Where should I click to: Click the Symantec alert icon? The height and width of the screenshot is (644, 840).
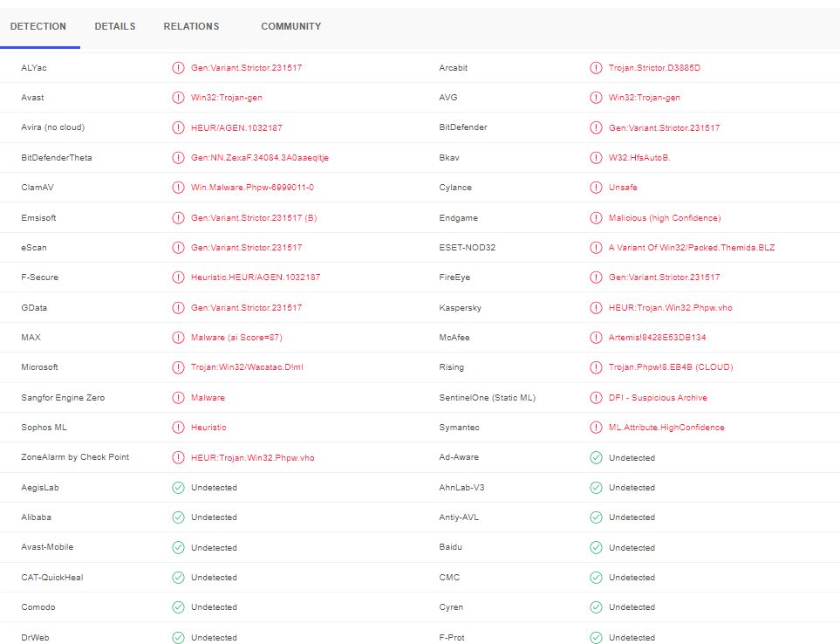pos(596,428)
